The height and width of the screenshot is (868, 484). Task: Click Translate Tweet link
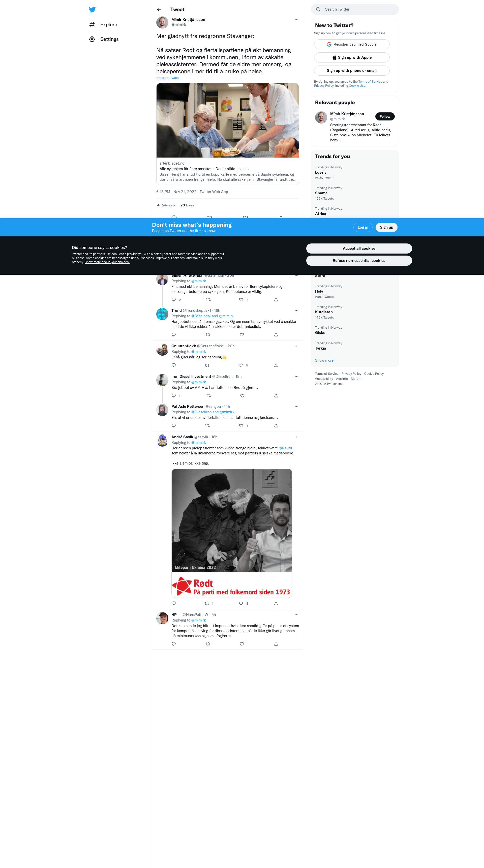[x=168, y=78]
